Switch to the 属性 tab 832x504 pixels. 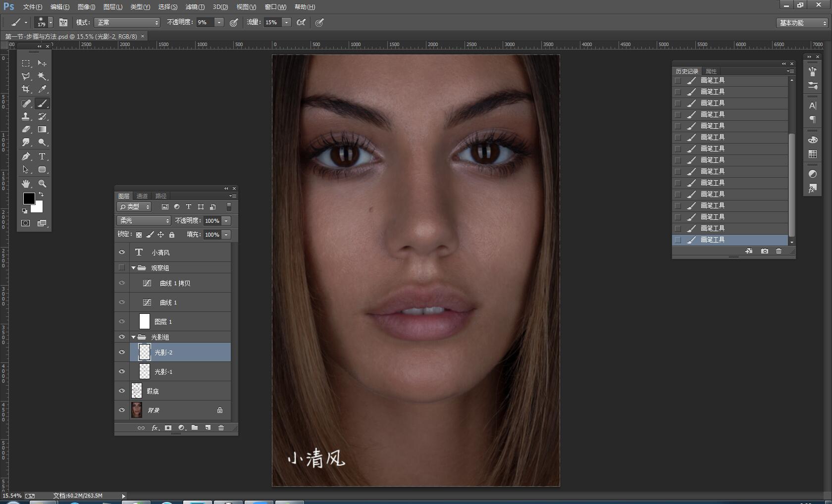(x=711, y=71)
